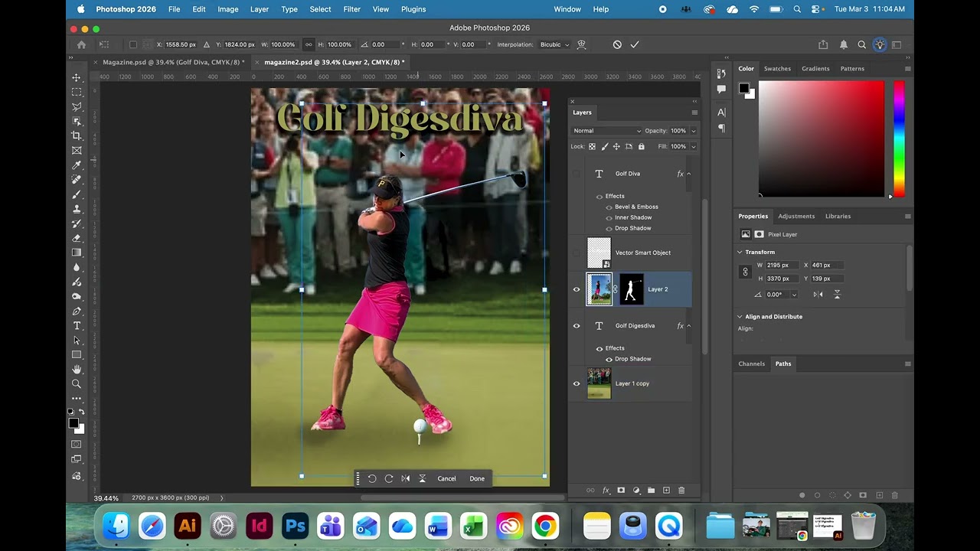Click the foreground color swatch in toolbar

coord(73,423)
